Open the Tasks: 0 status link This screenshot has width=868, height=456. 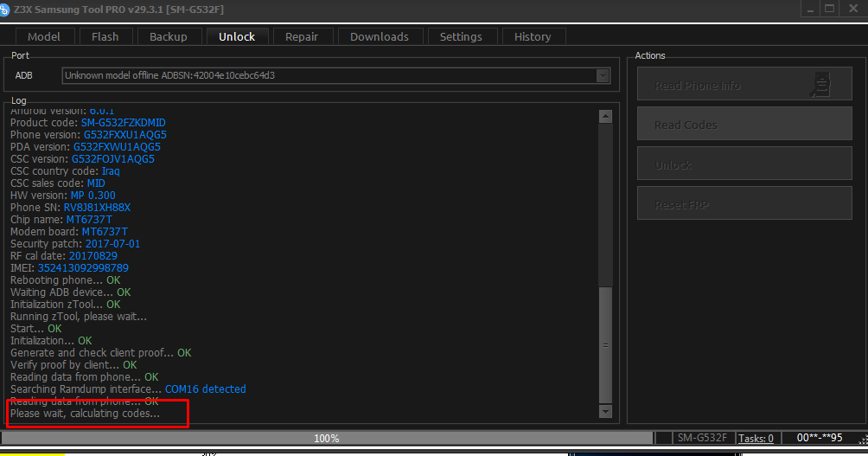click(756, 439)
